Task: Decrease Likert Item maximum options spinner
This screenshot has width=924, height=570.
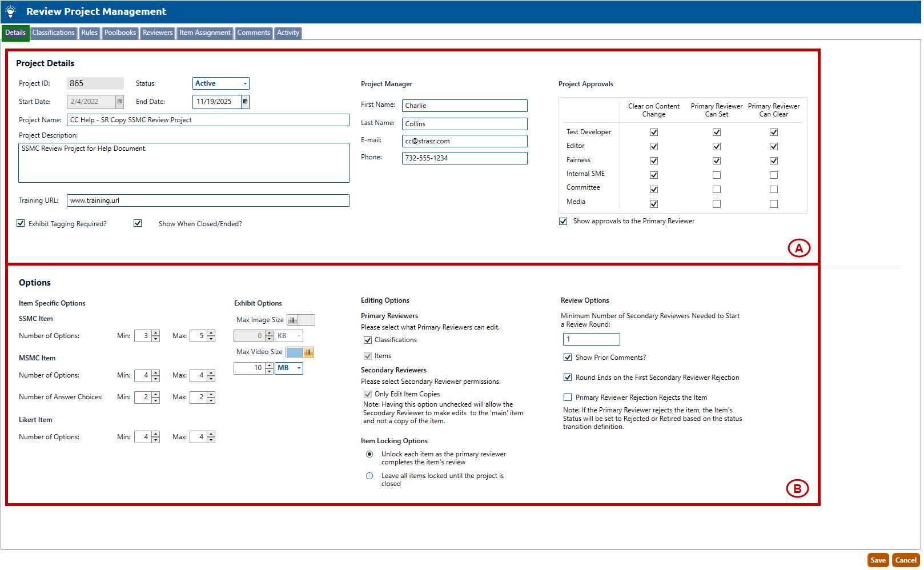Action: (x=211, y=440)
